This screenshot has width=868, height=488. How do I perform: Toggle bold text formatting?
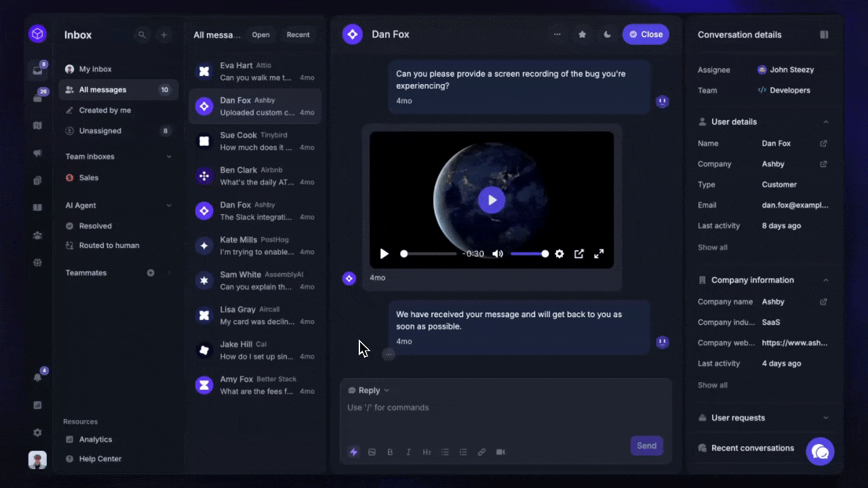390,452
